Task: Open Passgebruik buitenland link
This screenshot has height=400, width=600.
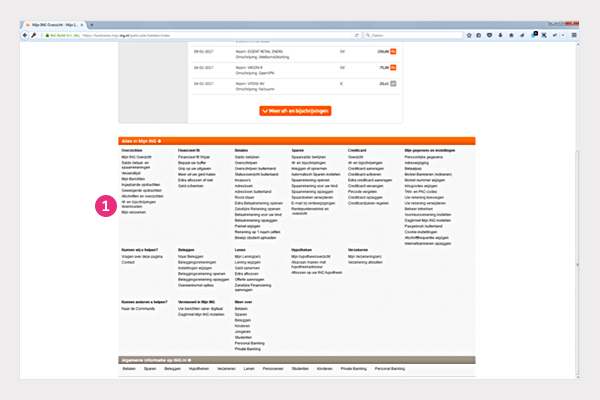Action: click(x=423, y=226)
